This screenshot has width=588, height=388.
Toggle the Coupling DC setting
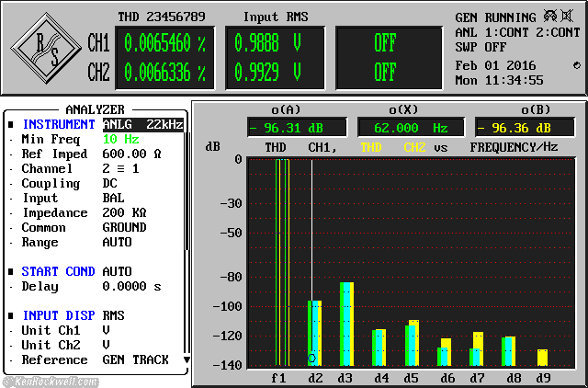click(109, 183)
